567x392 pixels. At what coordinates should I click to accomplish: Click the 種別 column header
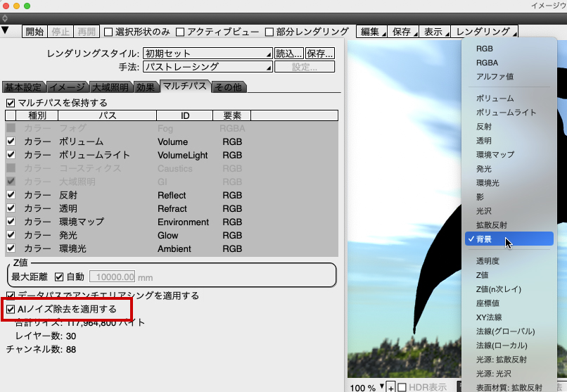coord(37,115)
